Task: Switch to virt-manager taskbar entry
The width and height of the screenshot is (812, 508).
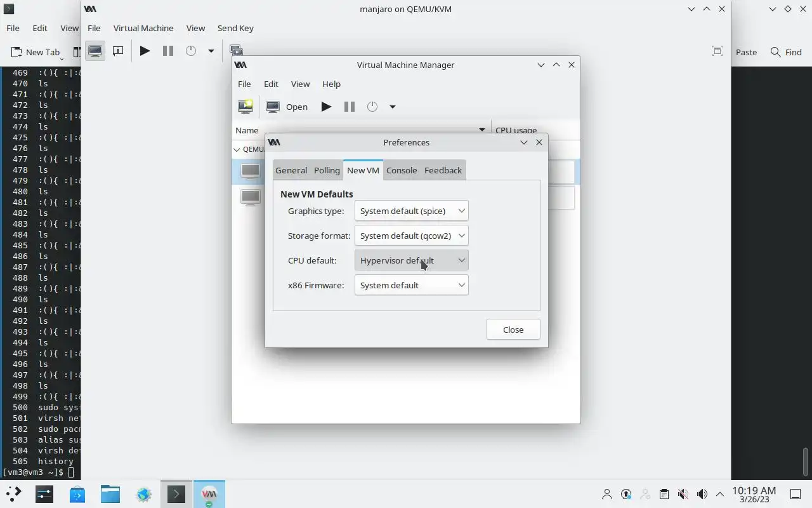Action: (x=209, y=494)
